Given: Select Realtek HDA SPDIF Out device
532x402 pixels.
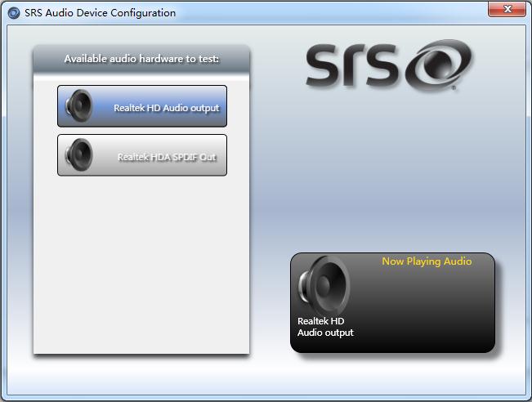Looking at the screenshot, I should tap(142, 155).
